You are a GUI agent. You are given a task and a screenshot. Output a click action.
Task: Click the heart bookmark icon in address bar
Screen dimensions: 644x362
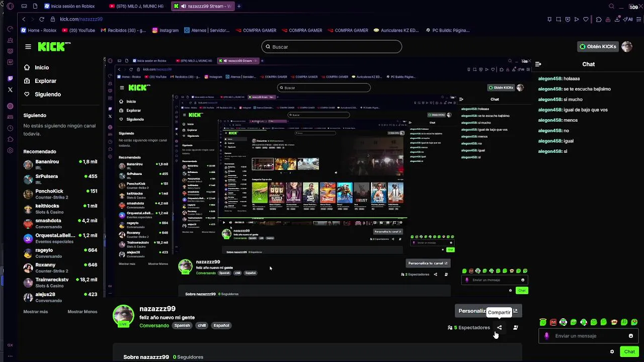point(586,19)
